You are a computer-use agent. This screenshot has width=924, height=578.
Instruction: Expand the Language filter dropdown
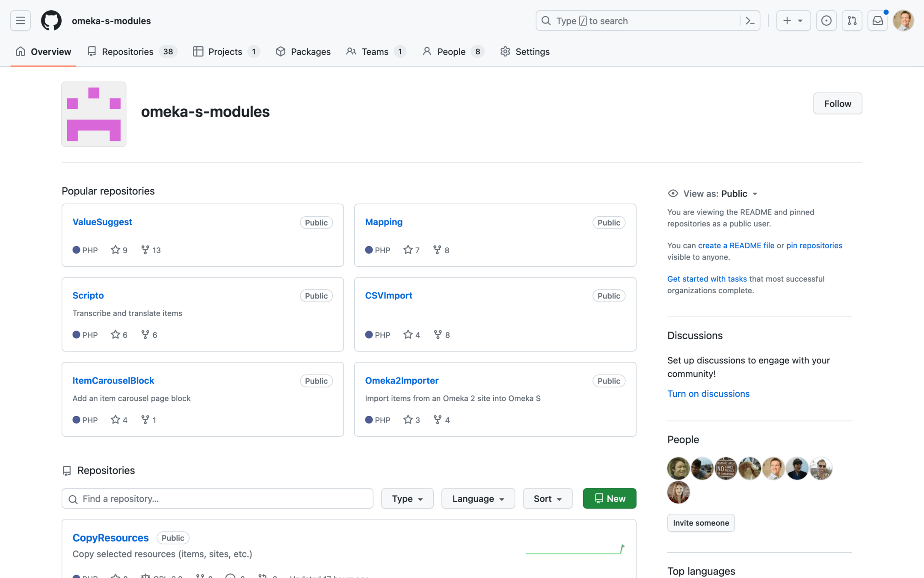(x=478, y=498)
